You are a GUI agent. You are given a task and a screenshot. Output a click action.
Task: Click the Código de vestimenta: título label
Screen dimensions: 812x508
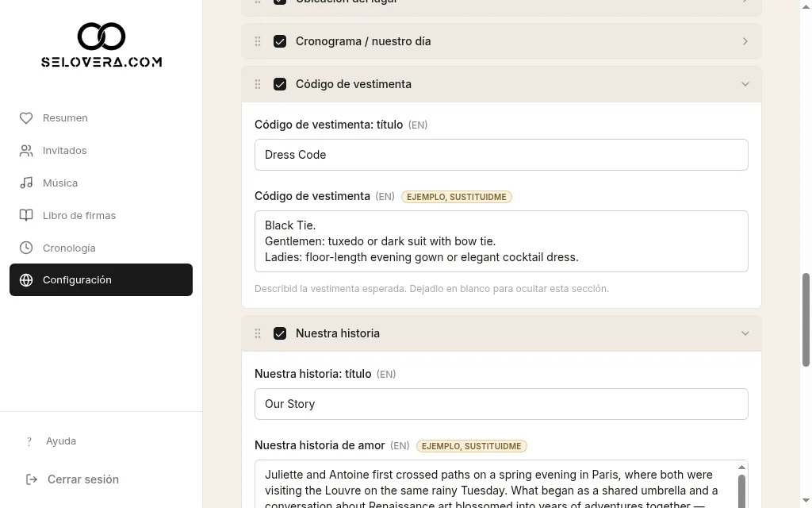pyautogui.click(x=329, y=125)
